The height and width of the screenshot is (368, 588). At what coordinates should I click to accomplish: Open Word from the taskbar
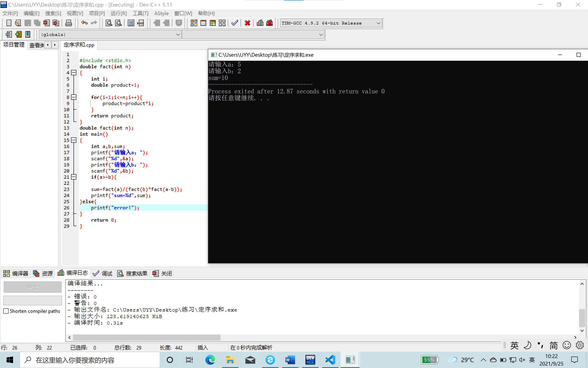coord(290,360)
